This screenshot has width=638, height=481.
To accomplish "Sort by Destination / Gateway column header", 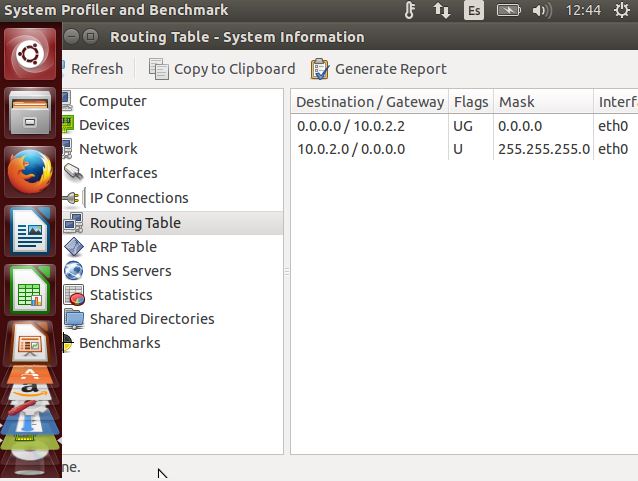I will coord(369,102).
